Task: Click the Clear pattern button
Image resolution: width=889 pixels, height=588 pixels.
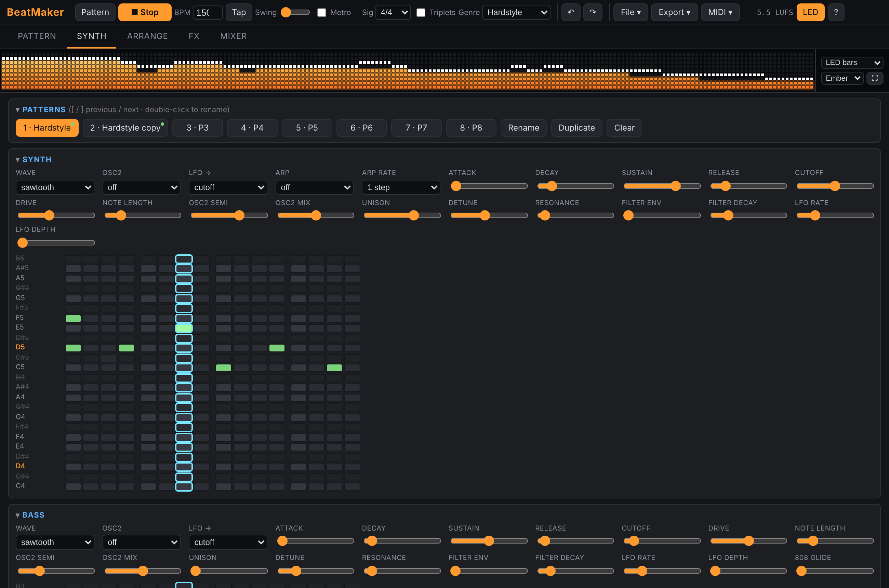Action: tap(624, 128)
